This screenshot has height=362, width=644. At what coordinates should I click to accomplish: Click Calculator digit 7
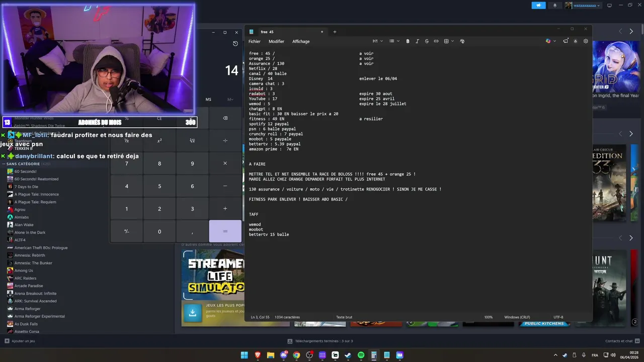click(126, 163)
